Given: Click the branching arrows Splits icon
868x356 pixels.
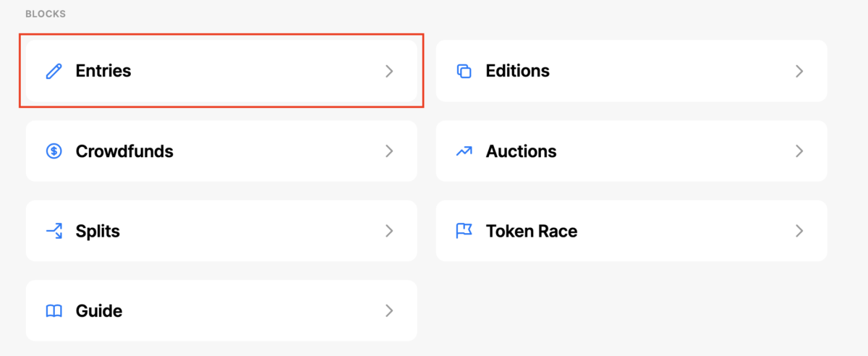Looking at the screenshot, I should (54, 232).
